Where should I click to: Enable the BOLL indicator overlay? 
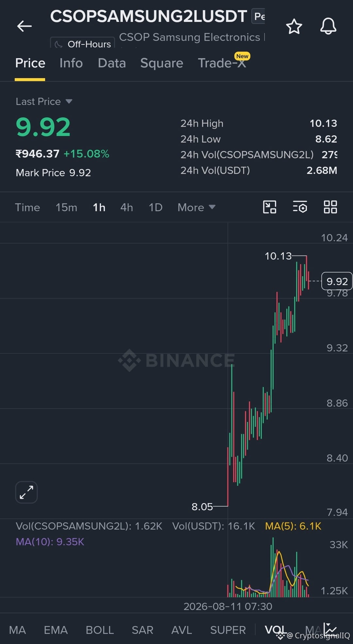point(100,630)
